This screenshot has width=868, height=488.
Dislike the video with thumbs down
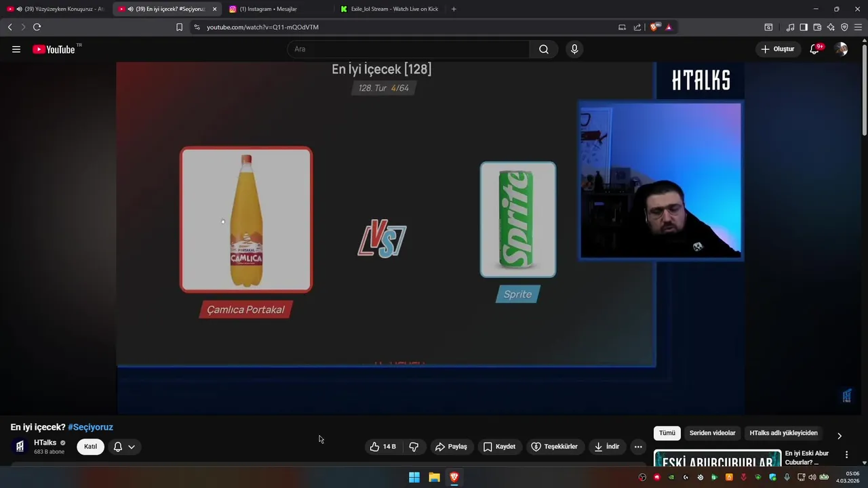click(x=414, y=447)
